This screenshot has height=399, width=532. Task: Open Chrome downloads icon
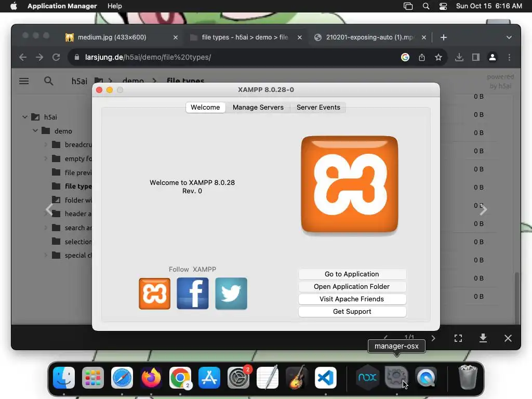459,57
